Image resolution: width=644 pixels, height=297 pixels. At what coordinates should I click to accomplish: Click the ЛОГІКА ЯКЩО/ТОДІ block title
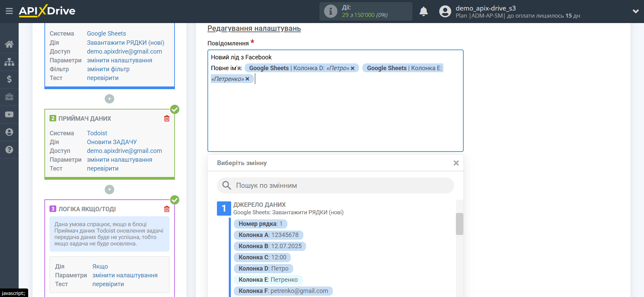point(87,209)
